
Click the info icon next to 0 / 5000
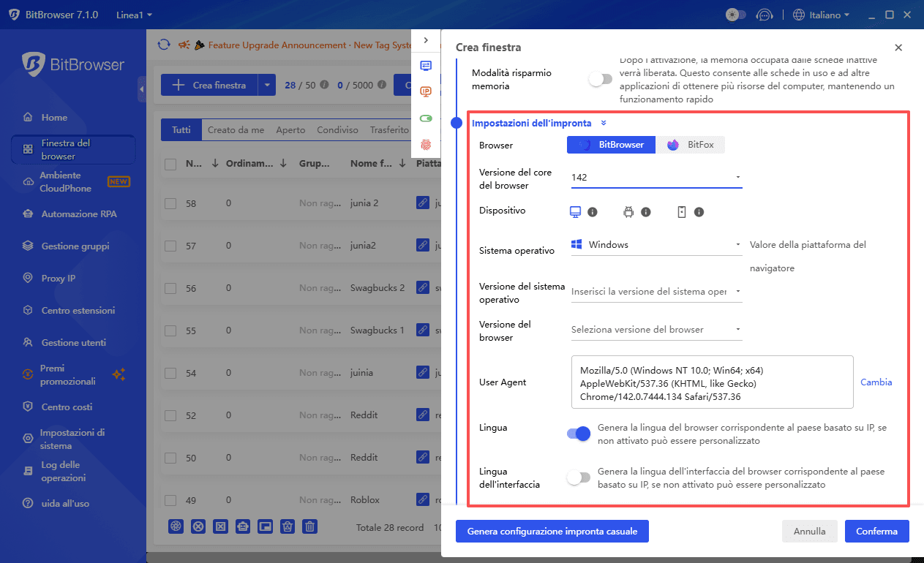[382, 85]
